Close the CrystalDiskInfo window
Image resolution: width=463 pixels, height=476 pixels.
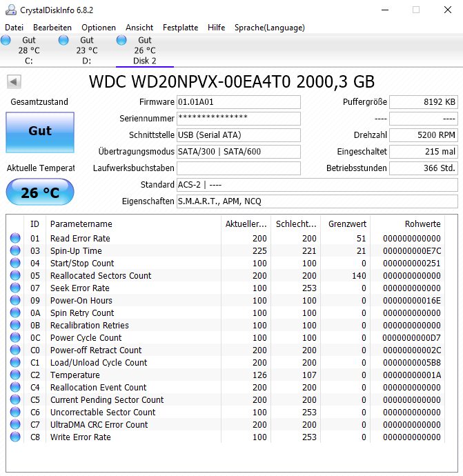point(448,10)
